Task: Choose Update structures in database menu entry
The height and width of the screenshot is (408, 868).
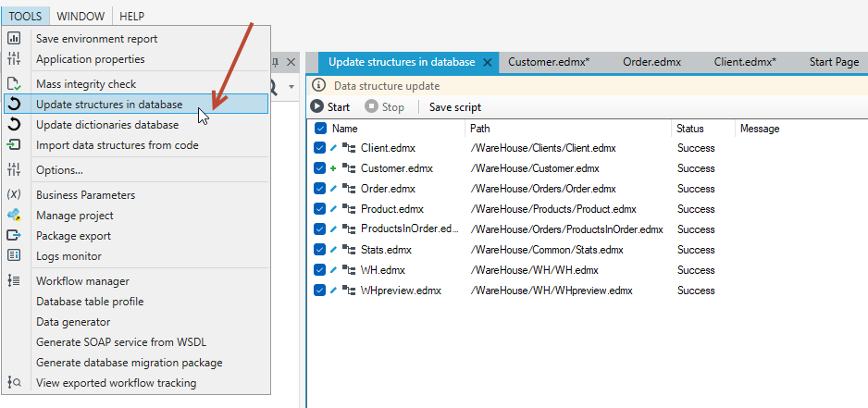Action: 136,104
